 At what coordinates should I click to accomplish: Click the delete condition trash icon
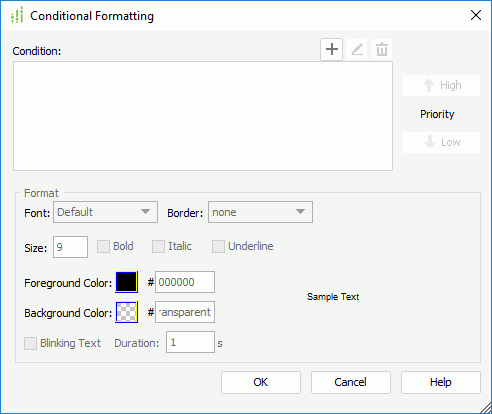coord(382,50)
